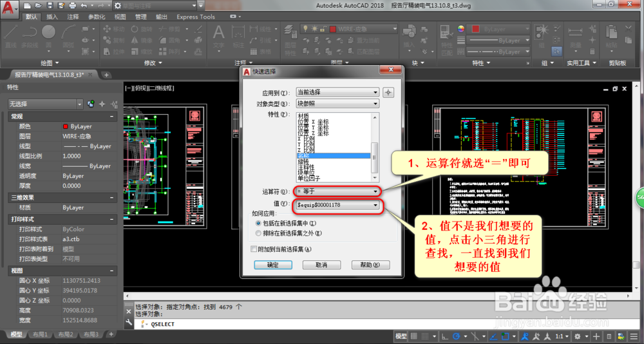Image resolution: width=644 pixels, height=344 pixels.
Task: Click the Match Properties (特性匹配) icon
Action: pyautogui.click(x=446, y=39)
